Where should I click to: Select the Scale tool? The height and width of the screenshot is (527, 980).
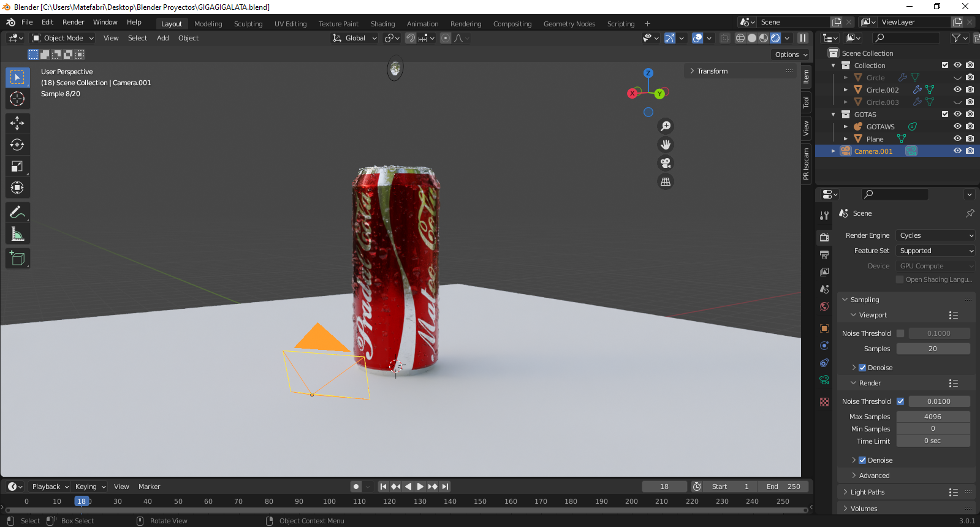17,166
